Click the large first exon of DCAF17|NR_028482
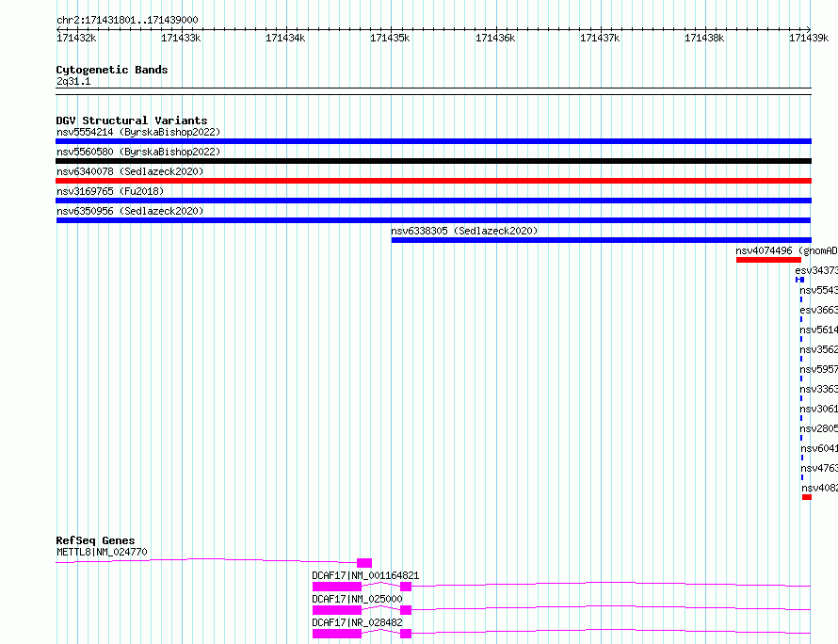838x644 pixels. pos(337,634)
